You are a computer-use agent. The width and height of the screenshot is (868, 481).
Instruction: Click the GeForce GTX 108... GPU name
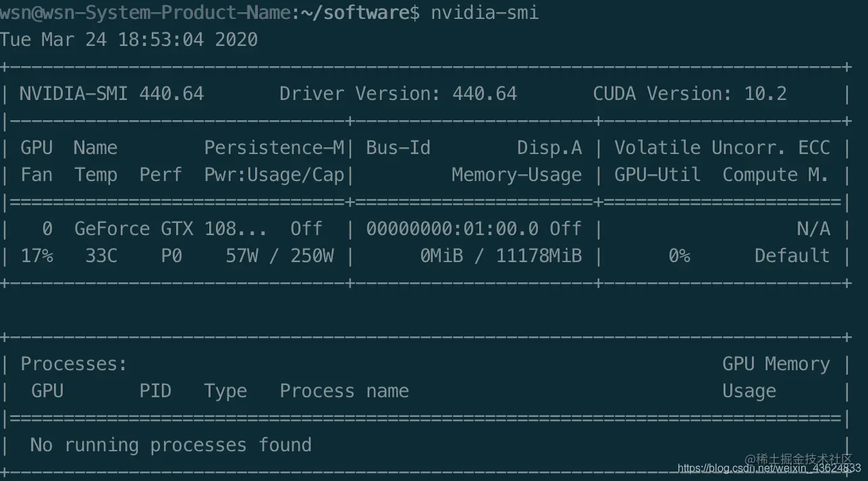[170, 229]
